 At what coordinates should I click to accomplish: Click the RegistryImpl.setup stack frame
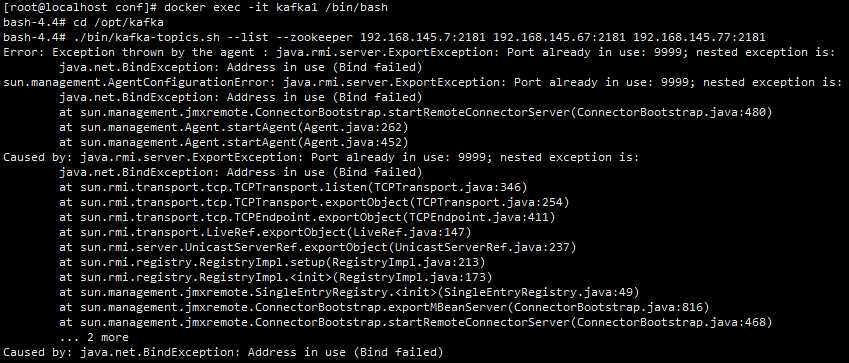[272, 262]
